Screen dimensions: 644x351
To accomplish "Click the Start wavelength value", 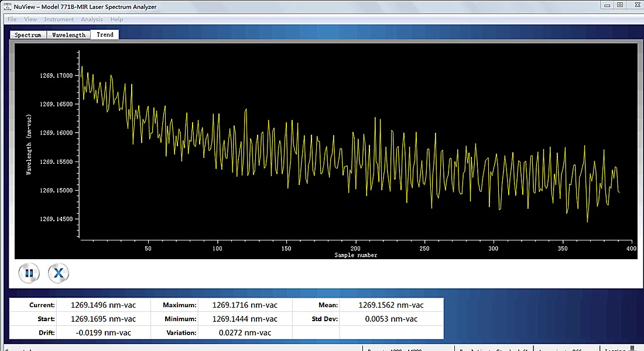I will click(103, 319).
